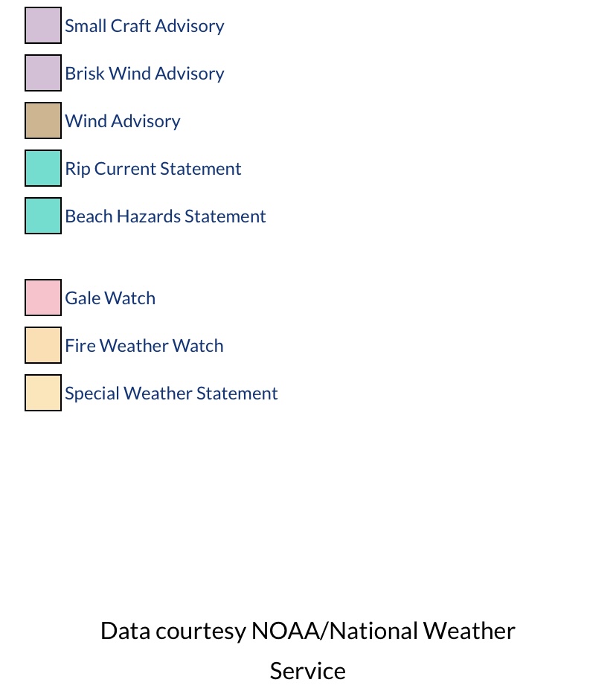Image resolution: width=616 pixels, height=697 pixels.
Task: Click the tan Wind Advisory swatch
Action: point(43,121)
